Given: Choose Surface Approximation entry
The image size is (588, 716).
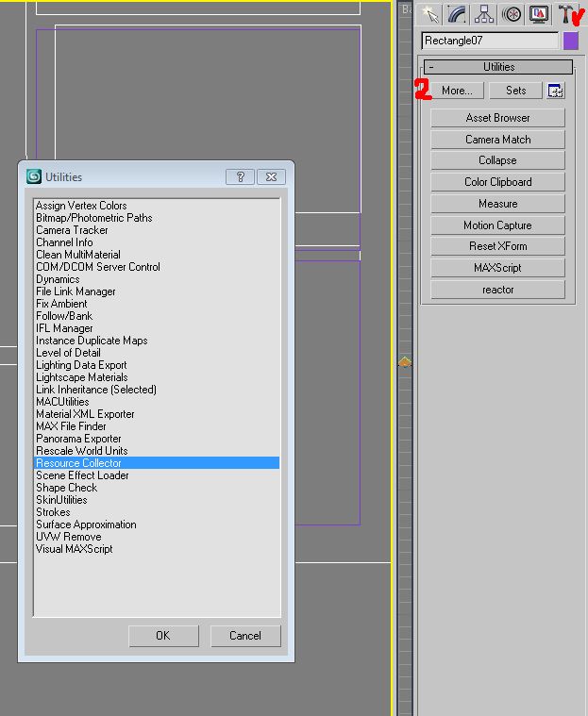Looking at the screenshot, I should [157, 525].
